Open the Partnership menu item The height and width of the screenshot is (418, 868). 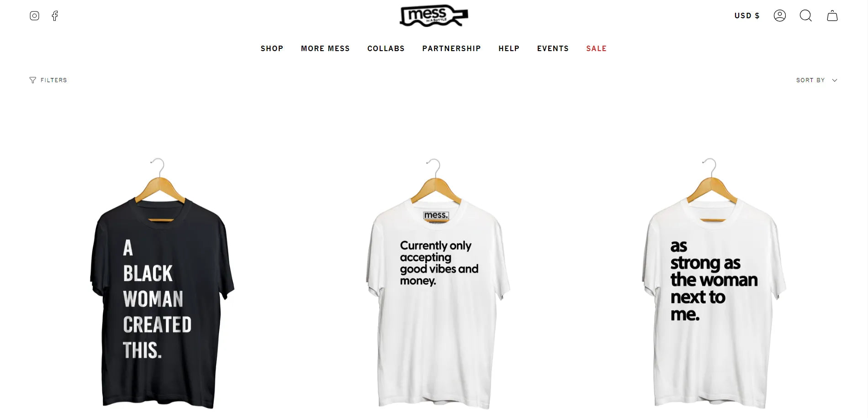(x=451, y=48)
